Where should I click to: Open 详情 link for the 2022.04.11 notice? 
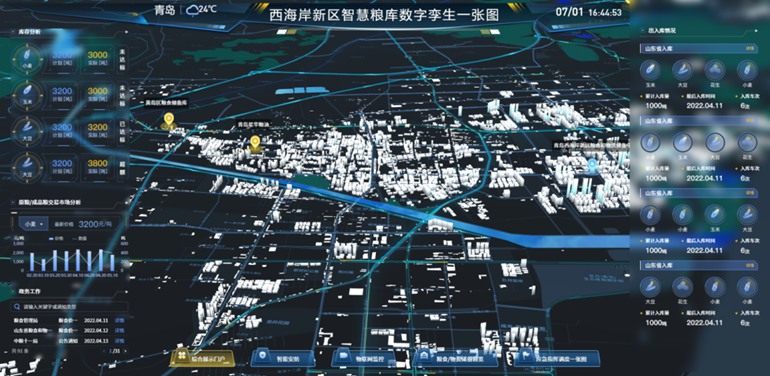[119, 320]
